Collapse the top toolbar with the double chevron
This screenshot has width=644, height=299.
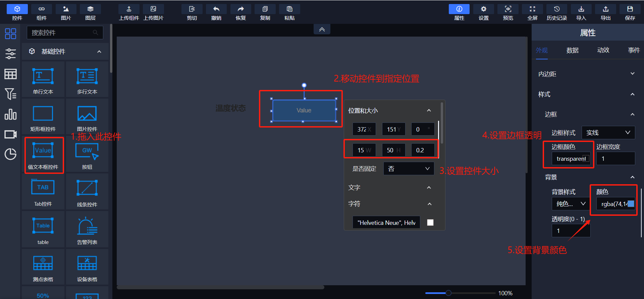[x=322, y=30]
